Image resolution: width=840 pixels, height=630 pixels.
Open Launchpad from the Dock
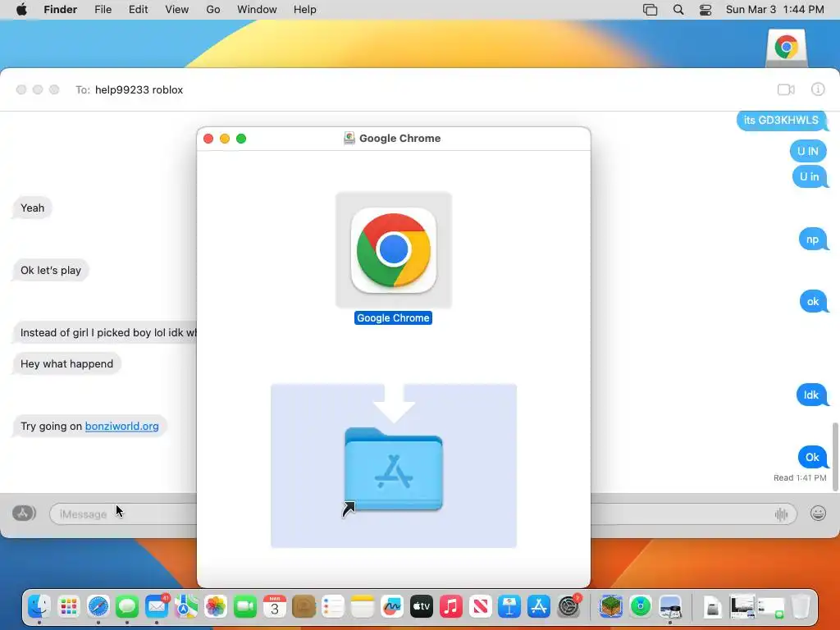pyautogui.click(x=69, y=606)
